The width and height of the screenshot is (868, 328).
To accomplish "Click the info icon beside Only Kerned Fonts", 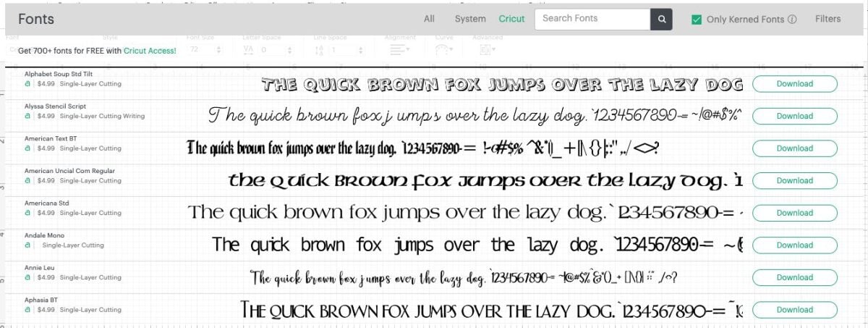I will pyautogui.click(x=792, y=20).
